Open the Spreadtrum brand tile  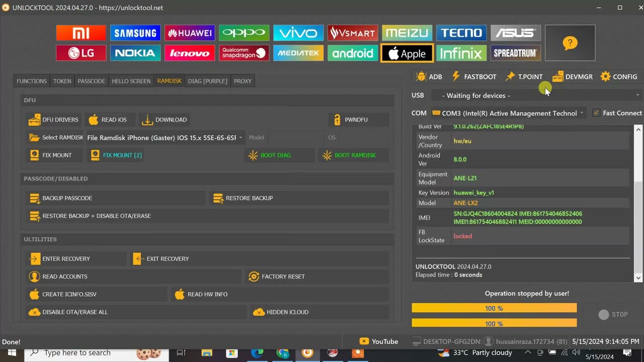tap(516, 53)
